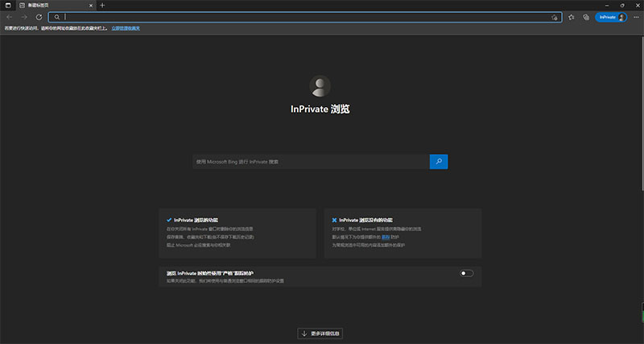Click the Bing InPrivate search box
The width and height of the screenshot is (644, 344).
[311, 161]
